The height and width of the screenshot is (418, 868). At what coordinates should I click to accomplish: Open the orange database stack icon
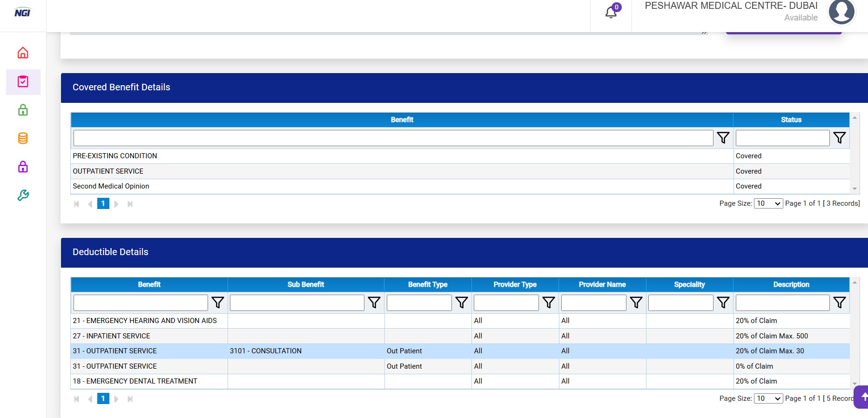click(23, 138)
